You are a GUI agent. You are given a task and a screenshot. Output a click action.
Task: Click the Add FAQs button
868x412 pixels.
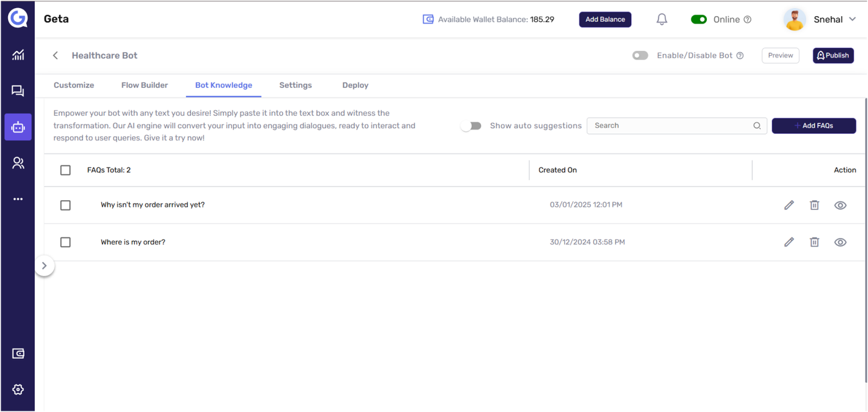[813, 126]
